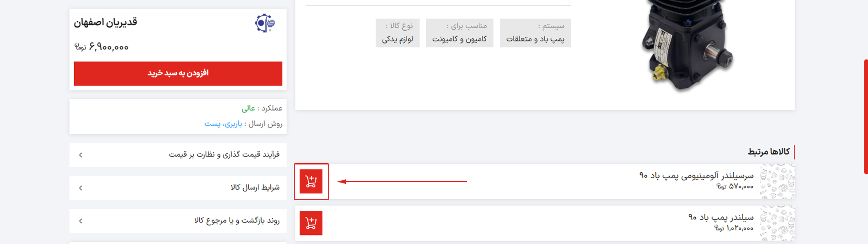The width and height of the screenshot is (868, 244).
Task: Click the قدیریان اصفهان seller logo icon
Action: (265, 23)
